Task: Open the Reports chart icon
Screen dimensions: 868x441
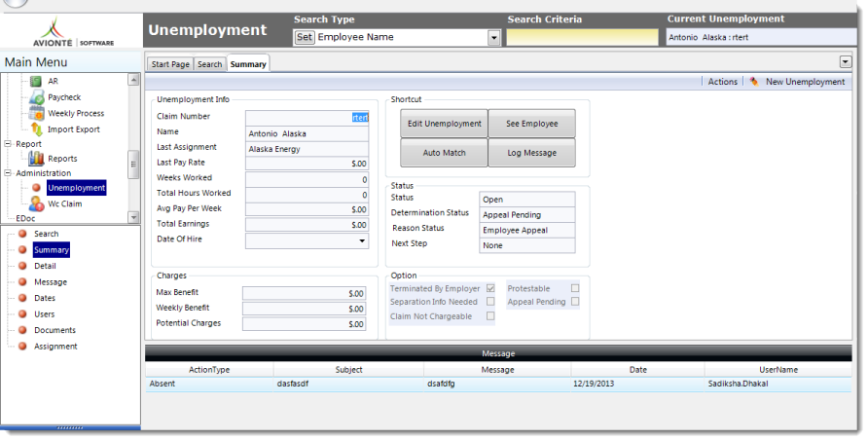Action: coord(36,159)
